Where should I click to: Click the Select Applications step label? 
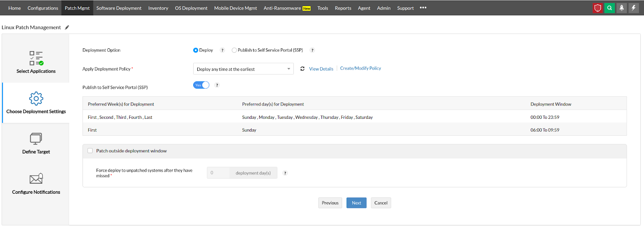point(36,71)
